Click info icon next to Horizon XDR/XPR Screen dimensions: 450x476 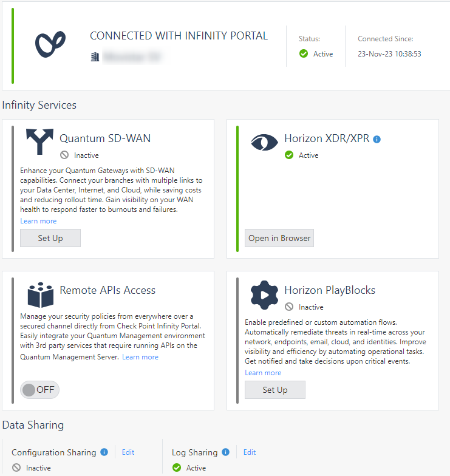(377, 139)
